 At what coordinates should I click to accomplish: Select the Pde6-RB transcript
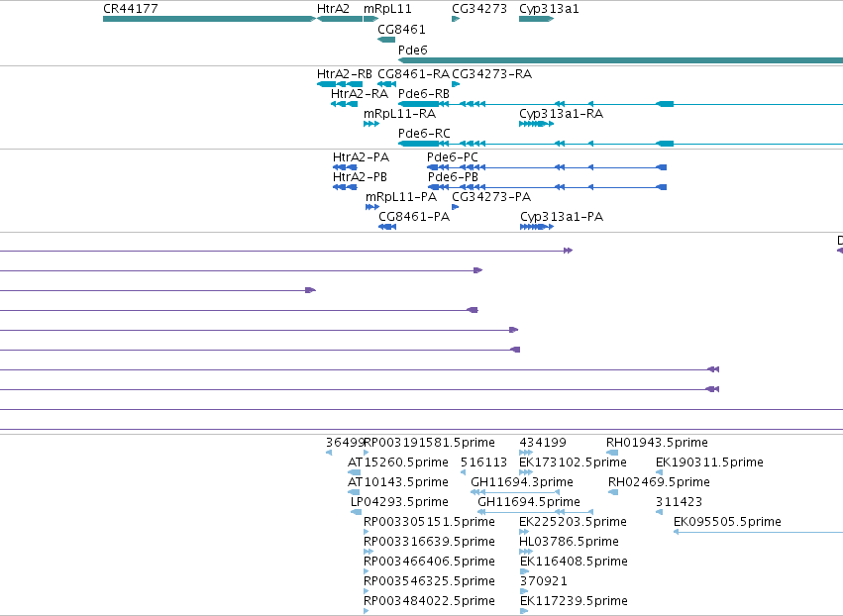(620, 104)
